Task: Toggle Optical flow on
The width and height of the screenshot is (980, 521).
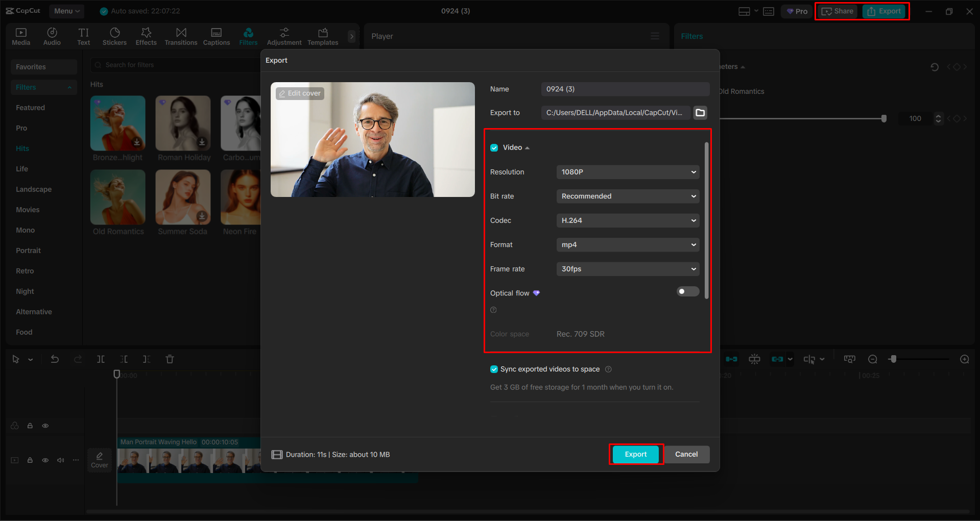Action: 687,291
